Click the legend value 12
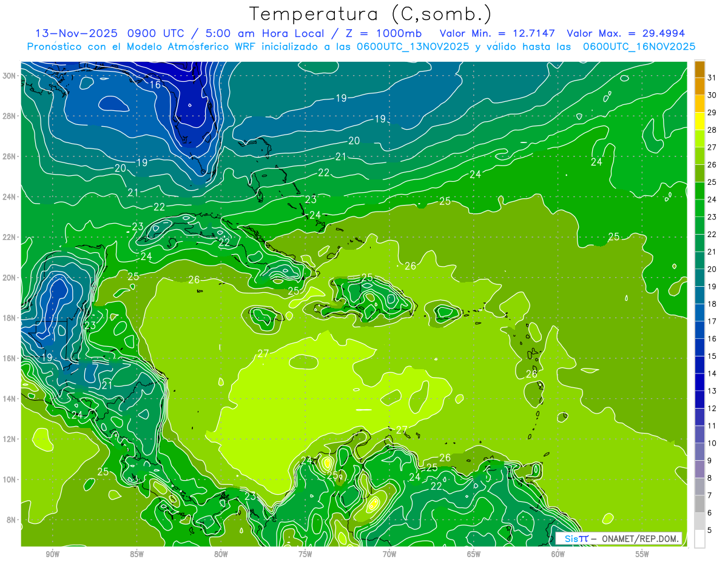This screenshot has height=562, width=728. pos(712,409)
